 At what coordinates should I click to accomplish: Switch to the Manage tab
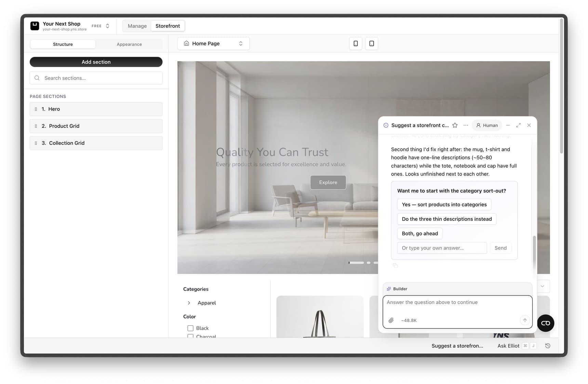coord(137,26)
